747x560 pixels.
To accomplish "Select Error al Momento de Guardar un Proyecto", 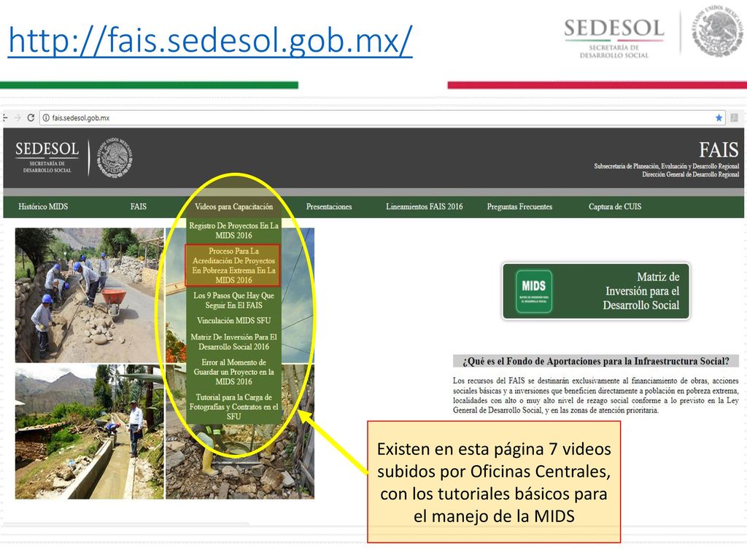I will coord(233,372).
